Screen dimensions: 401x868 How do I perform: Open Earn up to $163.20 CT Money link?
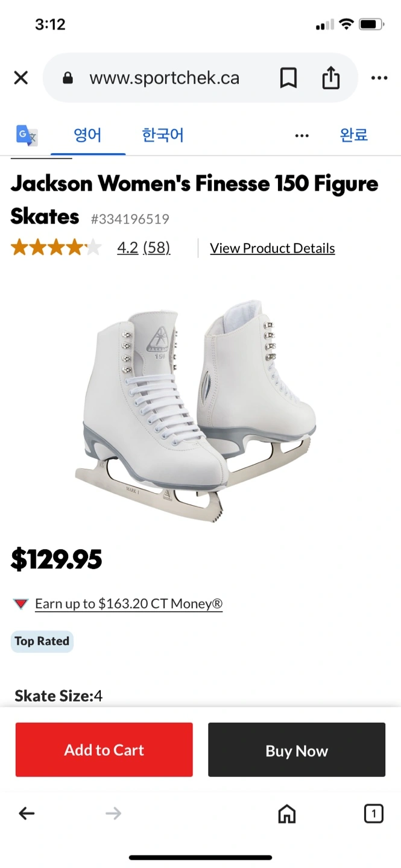pos(129,603)
